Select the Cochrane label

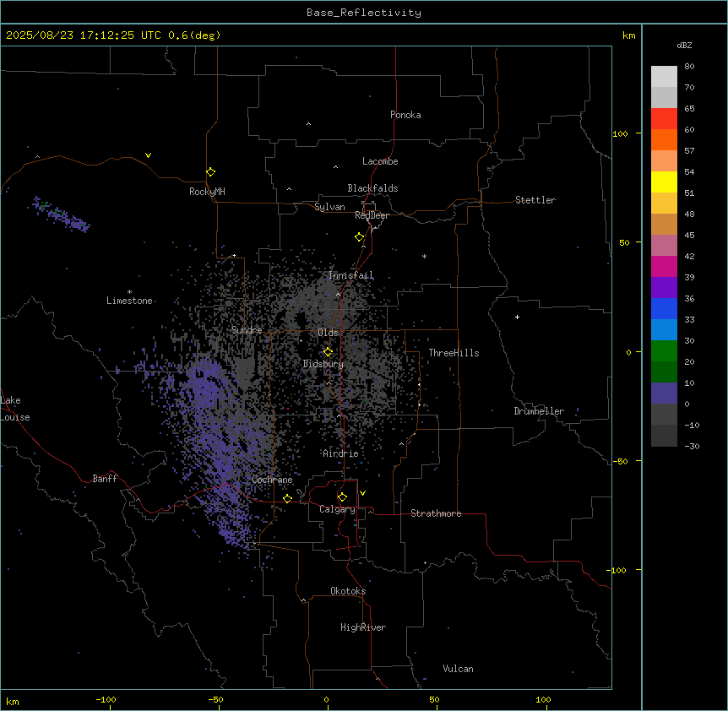pos(272,480)
